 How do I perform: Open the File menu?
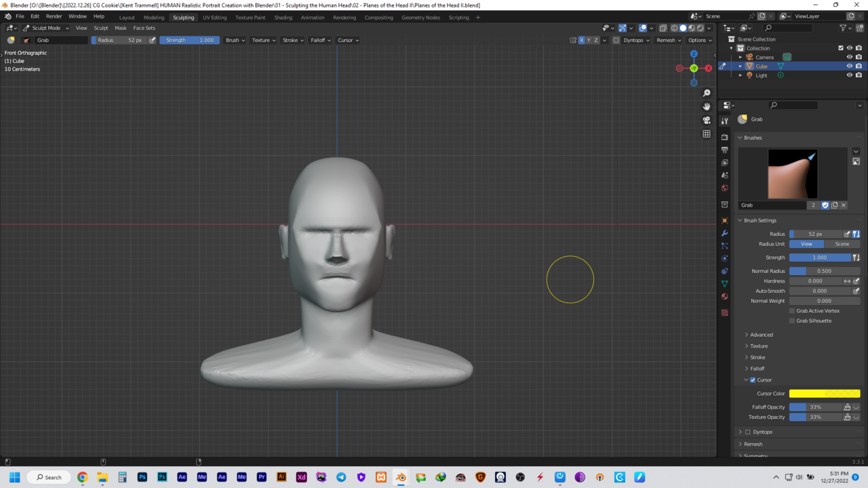coord(20,16)
